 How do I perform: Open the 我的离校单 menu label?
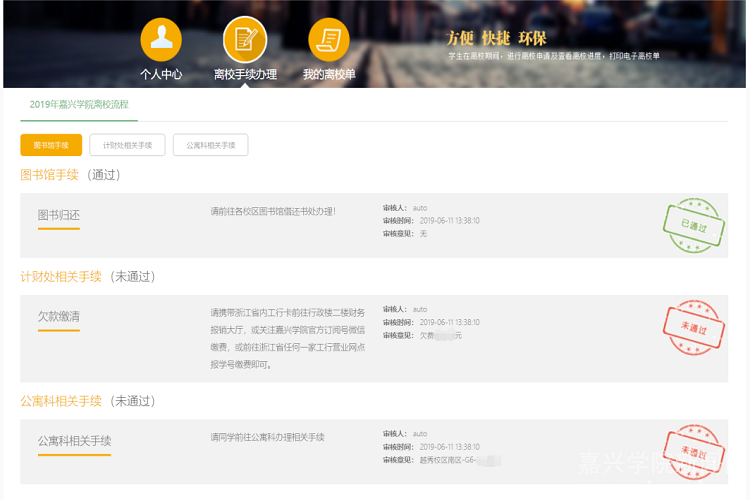pyautogui.click(x=329, y=74)
